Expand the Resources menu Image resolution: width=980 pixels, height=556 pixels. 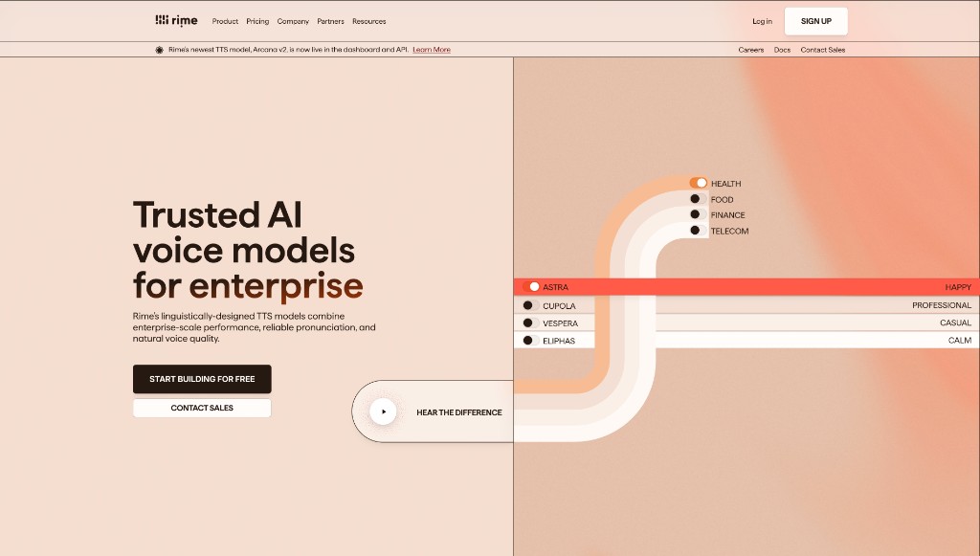point(368,21)
